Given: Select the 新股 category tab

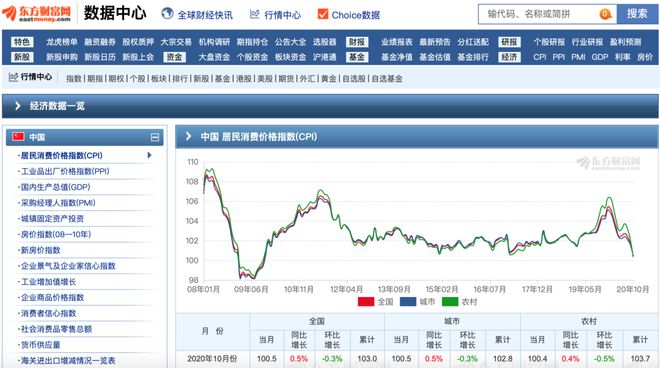Looking at the screenshot, I should coord(22,57).
